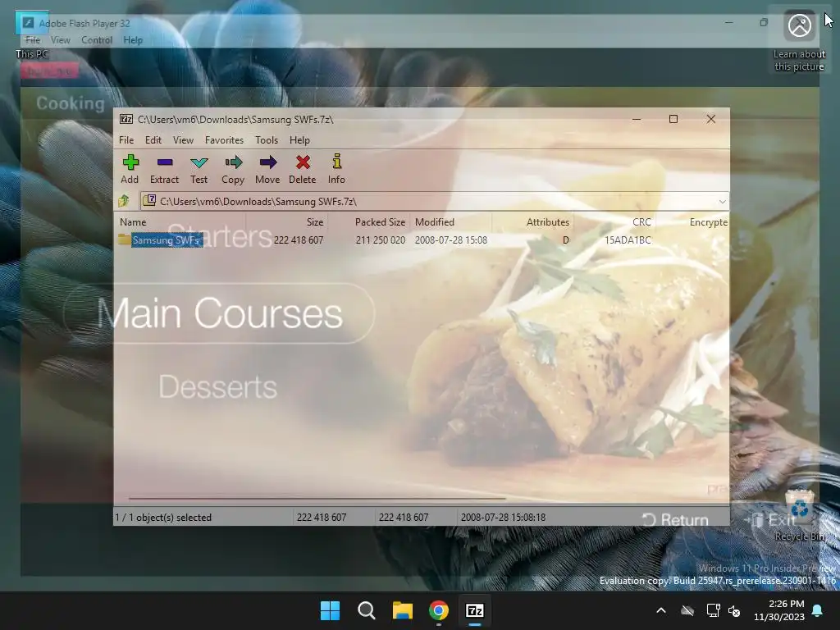Sort by Attributes column header
The height and width of the screenshot is (630, 840).
(x=533, y=221)
